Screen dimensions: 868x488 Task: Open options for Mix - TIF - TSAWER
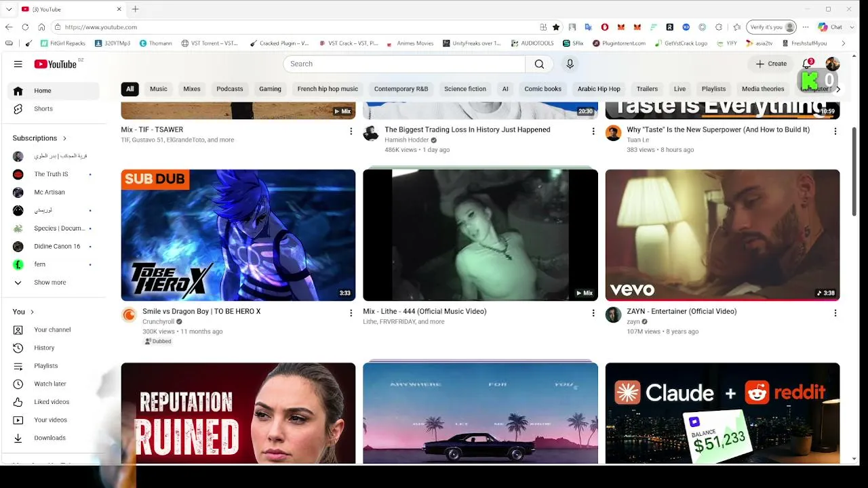(x=351, y=131)
